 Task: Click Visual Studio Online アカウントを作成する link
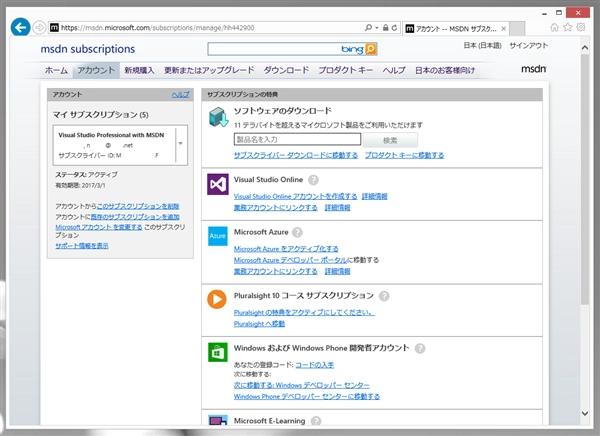(295, 196)
